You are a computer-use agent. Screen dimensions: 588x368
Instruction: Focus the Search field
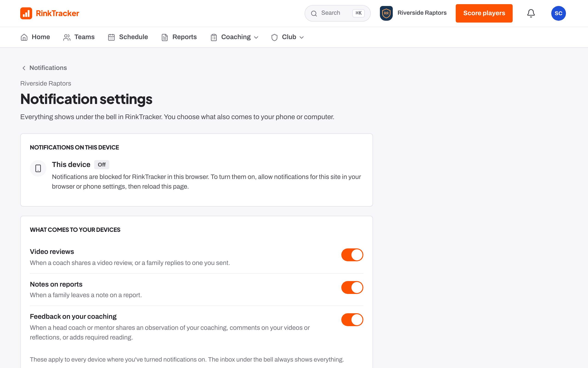(x=337, y=13)
